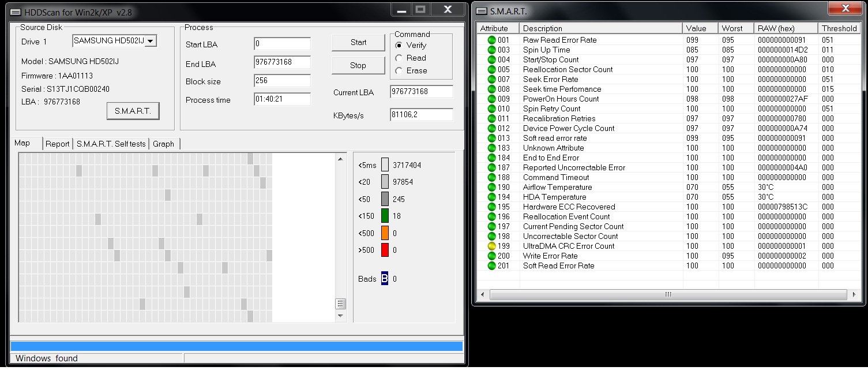Click the Attribute column header

pos(497,28)
